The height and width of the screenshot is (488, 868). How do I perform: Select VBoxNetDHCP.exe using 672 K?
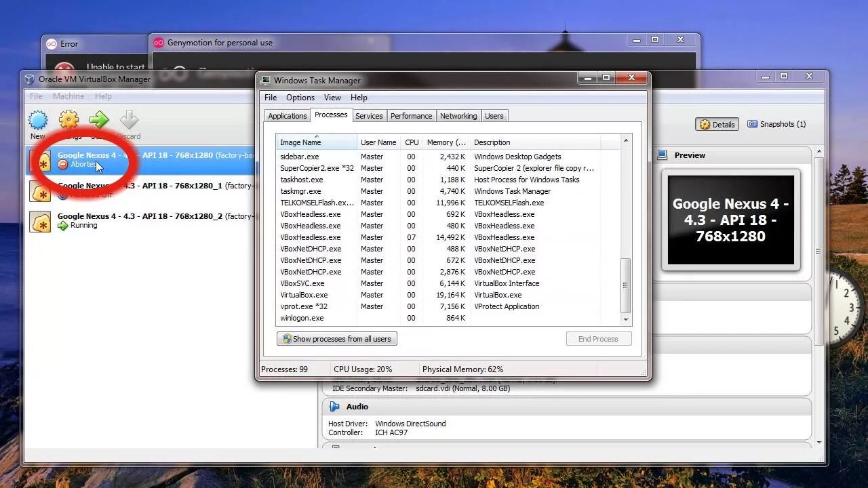click(x=448, y=260)
